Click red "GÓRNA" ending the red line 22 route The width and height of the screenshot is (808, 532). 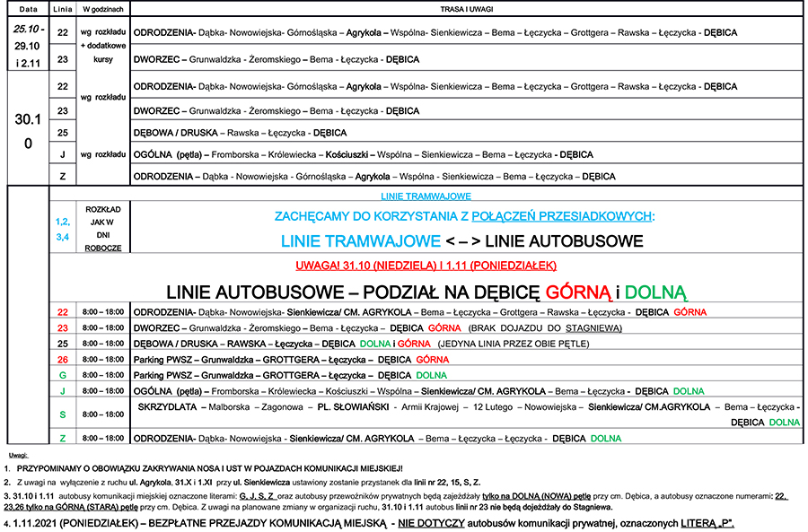tap(690, 312)
